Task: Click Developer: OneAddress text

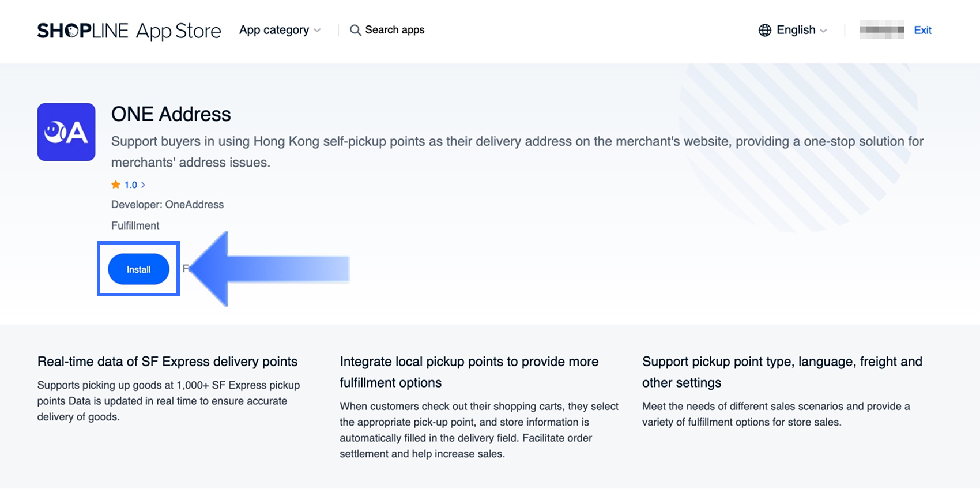Action: (167, 204)
